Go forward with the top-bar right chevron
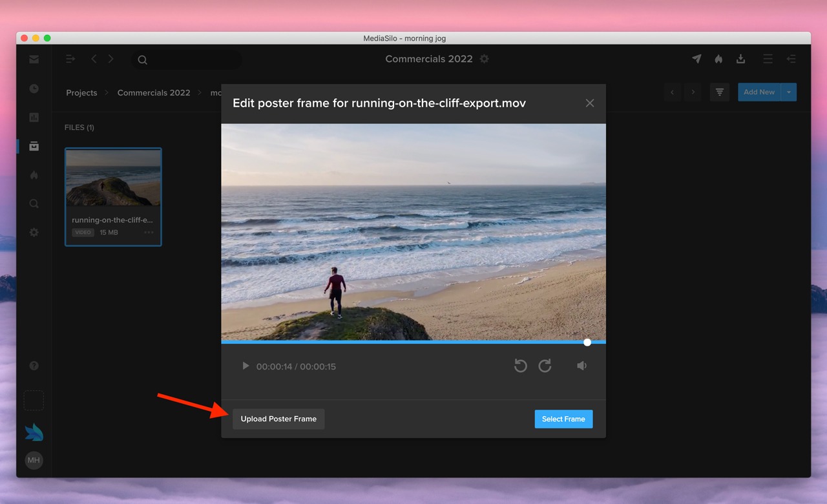Viewport: 827px width, 504px height. click(x=111, y=59)
